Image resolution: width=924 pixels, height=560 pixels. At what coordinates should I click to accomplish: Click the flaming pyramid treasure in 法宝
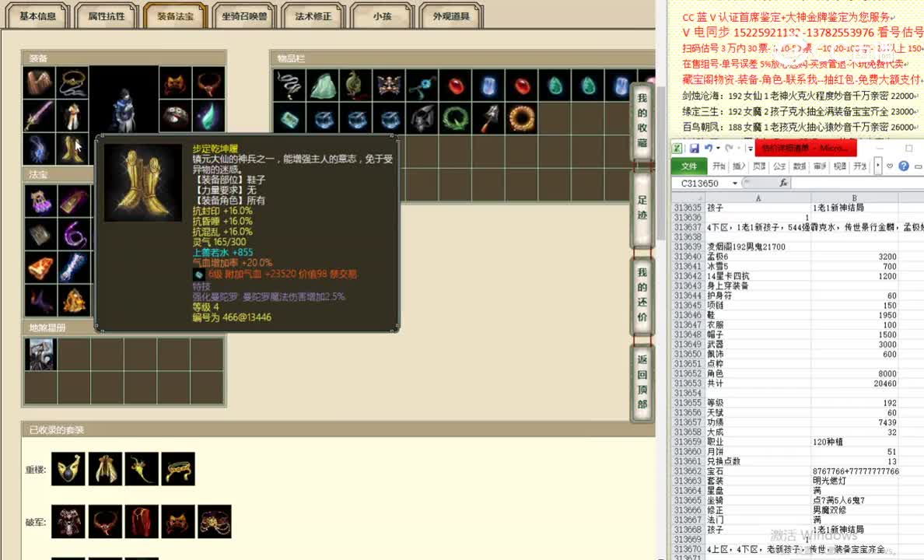[x=74, y=303]
